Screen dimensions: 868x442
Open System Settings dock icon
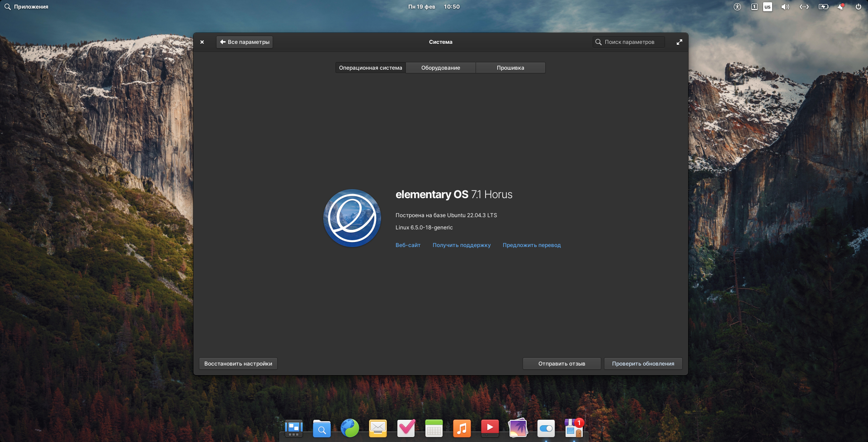[x=546, y=428]
